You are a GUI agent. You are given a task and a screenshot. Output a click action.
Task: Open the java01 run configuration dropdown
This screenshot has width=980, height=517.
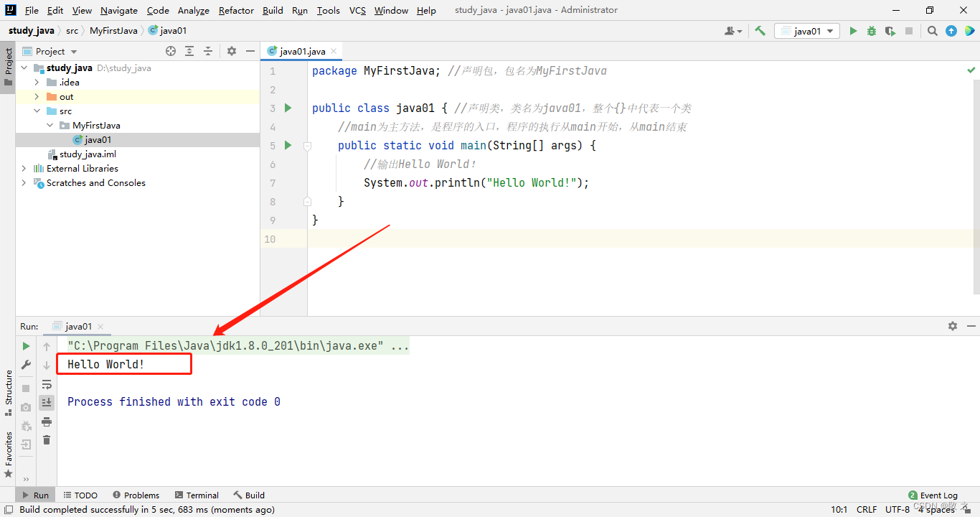tap(807, 31)
